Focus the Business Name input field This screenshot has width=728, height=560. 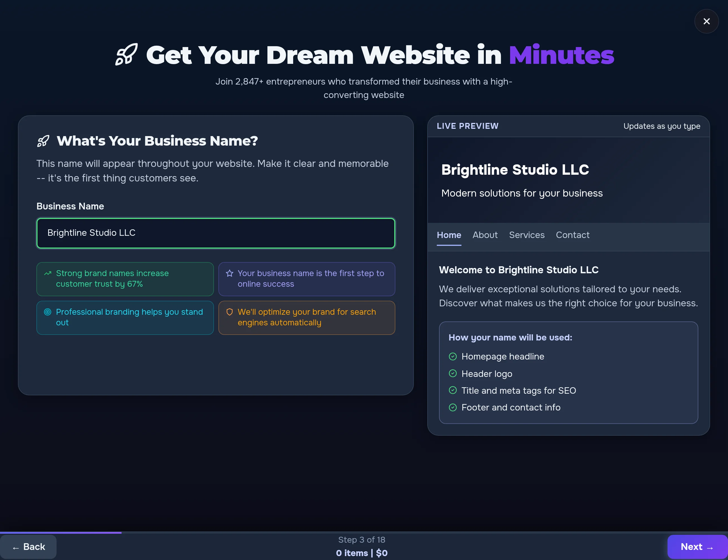click(216, 233)
